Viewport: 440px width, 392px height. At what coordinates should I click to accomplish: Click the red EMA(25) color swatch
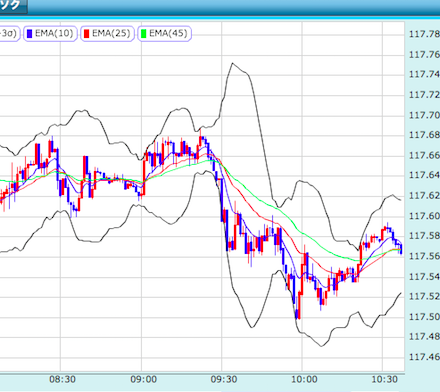pyautogui.click(x=87, y=34)
